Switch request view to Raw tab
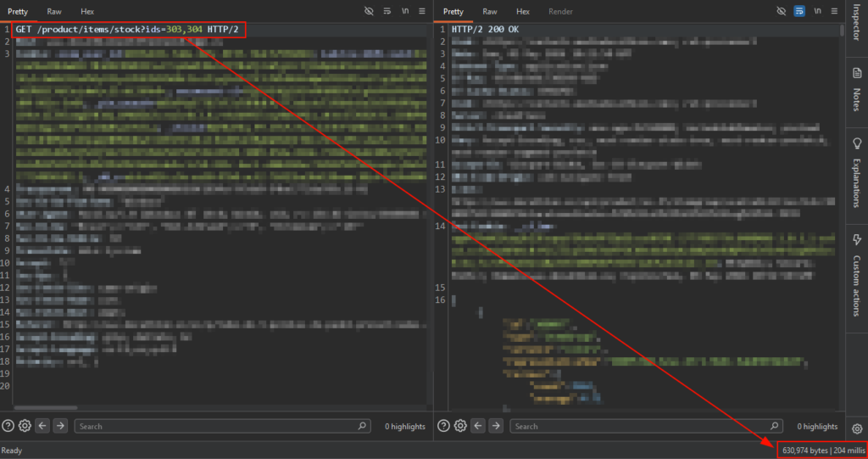The image size is (868, 459). [54, 11]
